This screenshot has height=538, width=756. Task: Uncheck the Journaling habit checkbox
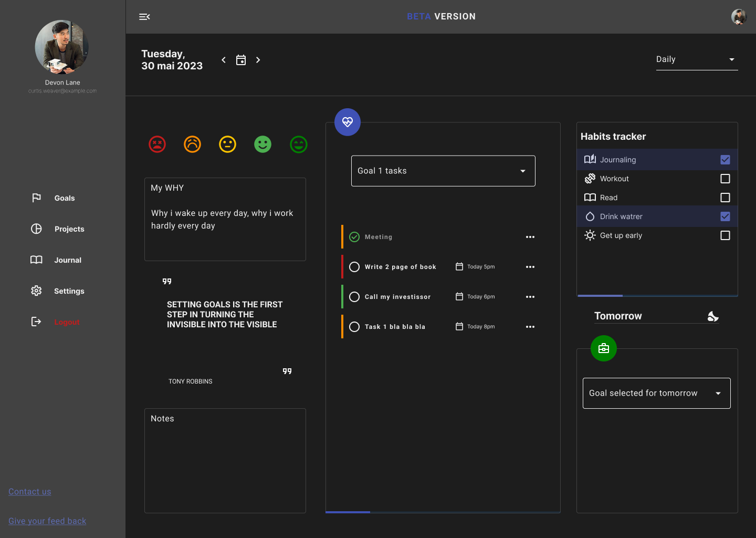[725, 160]
